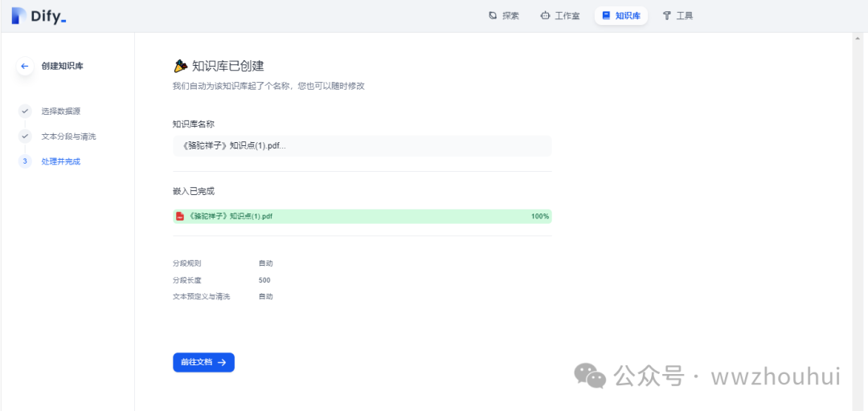Click the red PDF file icon

[180, 216]
